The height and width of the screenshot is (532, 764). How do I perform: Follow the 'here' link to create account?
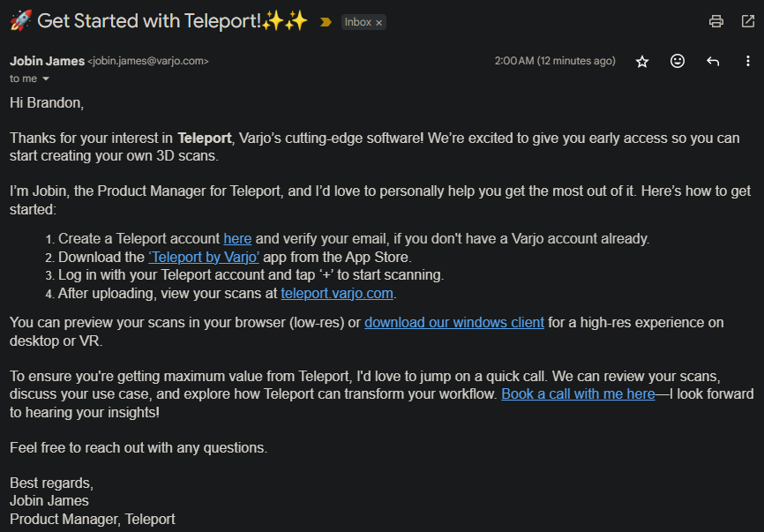tap(237, 239)
